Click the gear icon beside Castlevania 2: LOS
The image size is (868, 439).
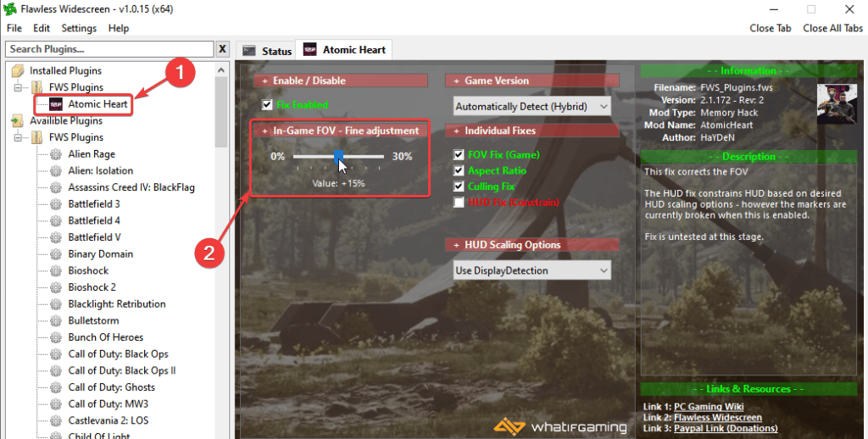click(56, 420)
